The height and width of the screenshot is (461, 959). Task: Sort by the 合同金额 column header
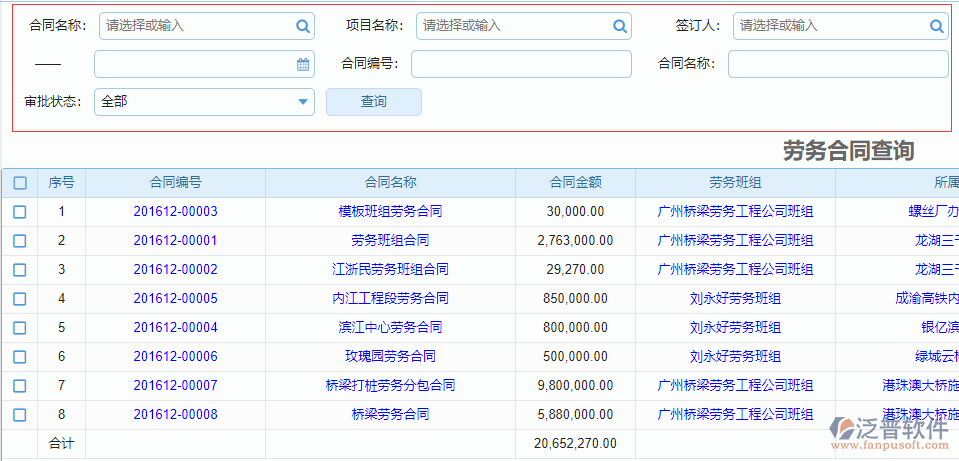pyautogui.click(x=575, y=183)
